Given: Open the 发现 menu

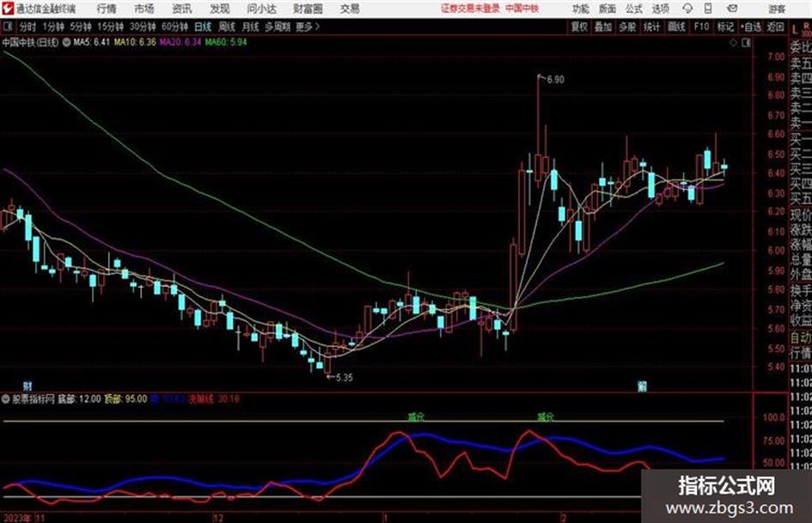Looking at the screenshot, I should click(220, 9).
